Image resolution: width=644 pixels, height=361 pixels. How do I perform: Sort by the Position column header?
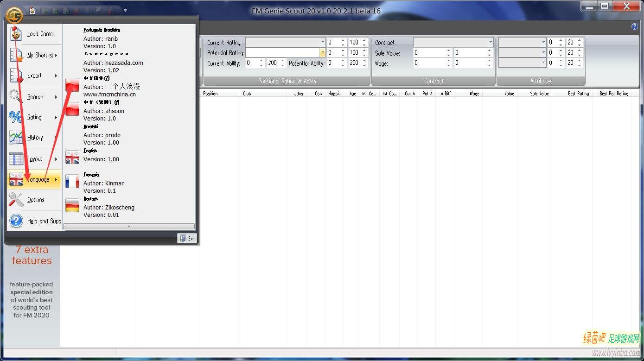tap(220, 94)
